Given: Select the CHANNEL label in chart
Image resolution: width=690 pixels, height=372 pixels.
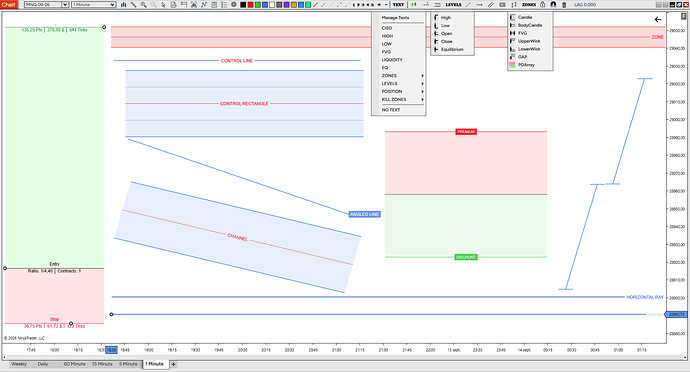Looking at the screenshot, I should coord(238,238).
